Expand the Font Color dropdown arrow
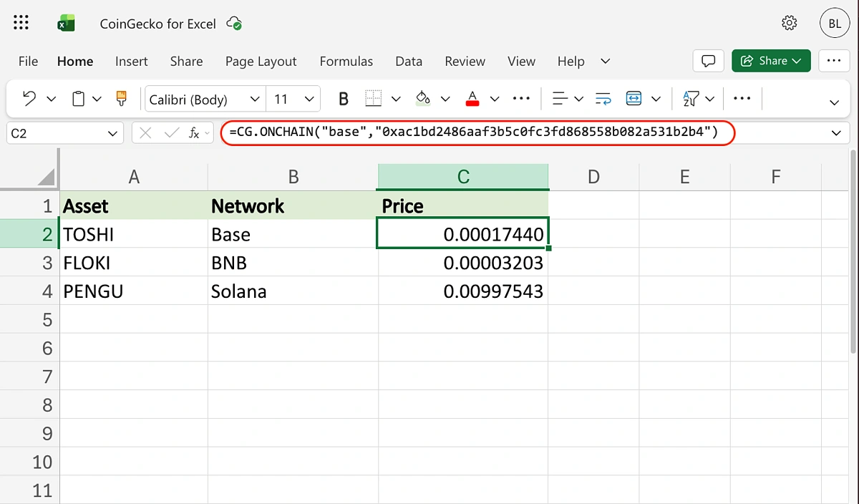 (x=495, y=99)
